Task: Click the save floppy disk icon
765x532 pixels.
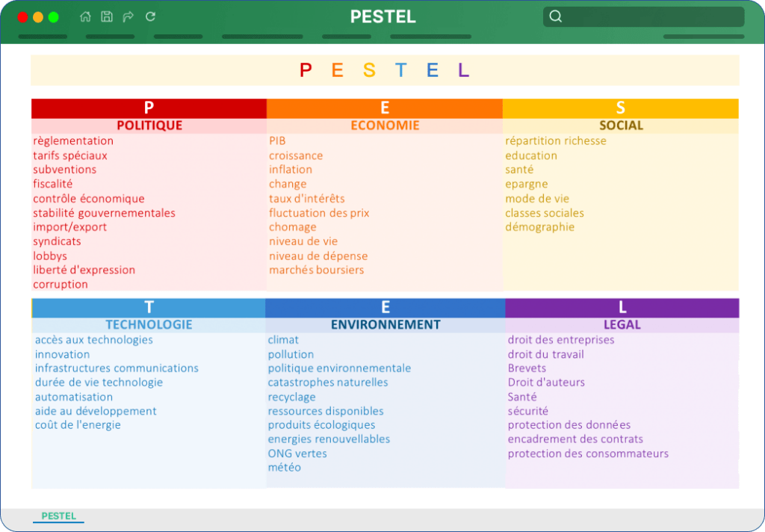Action: pyautogui.click(x=107, y=16)
